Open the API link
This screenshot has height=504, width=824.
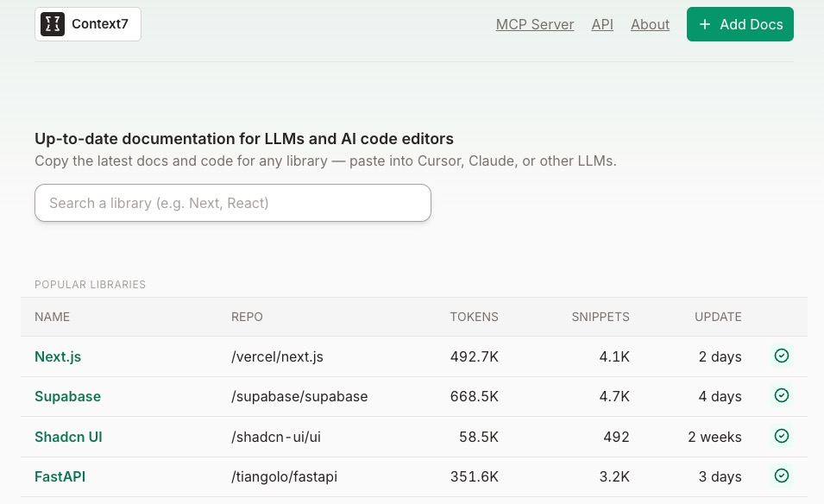click(x=602, y=24)
